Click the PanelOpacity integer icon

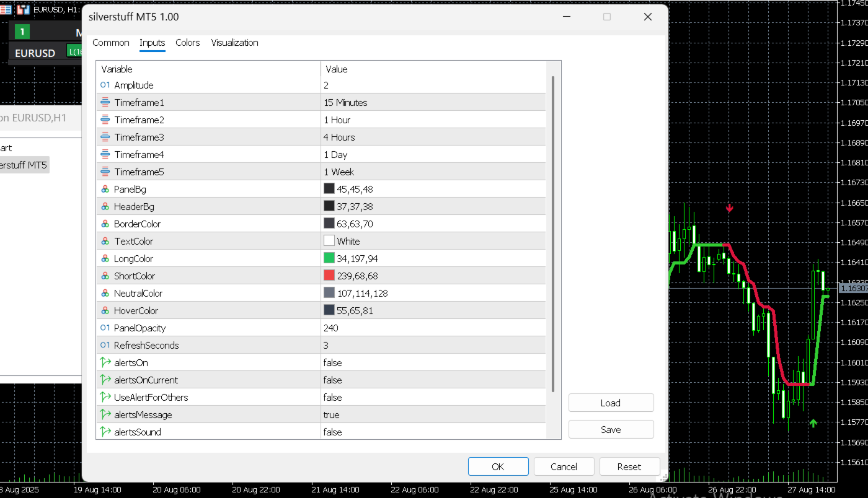click(x=105, y=328)
